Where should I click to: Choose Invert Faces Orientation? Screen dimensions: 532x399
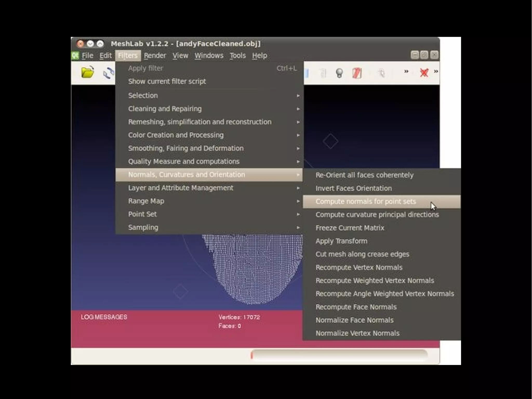(353, 188)
